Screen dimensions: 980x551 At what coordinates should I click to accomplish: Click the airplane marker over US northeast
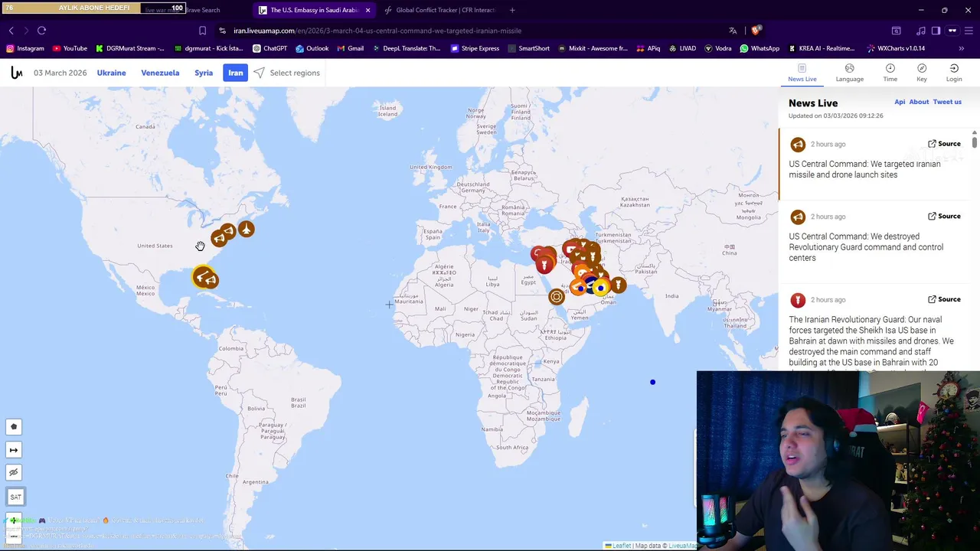point(246,229)
